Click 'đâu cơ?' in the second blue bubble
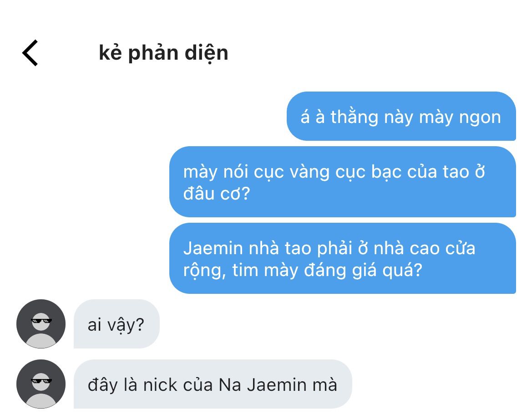532x415 pixels. [x=217, y=194]
